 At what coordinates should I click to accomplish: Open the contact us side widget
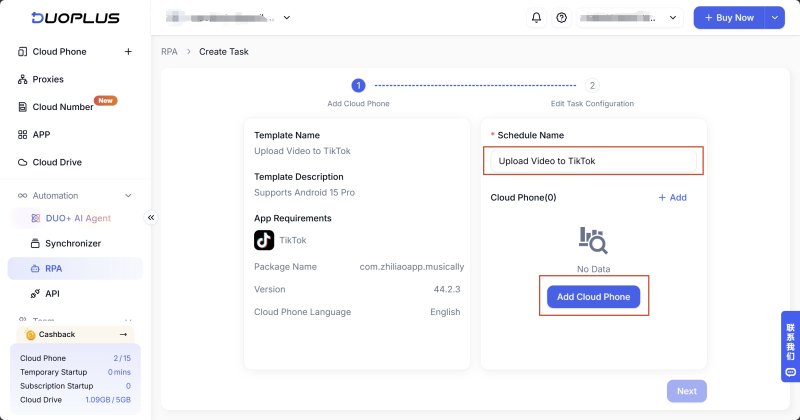click(790, 347)
